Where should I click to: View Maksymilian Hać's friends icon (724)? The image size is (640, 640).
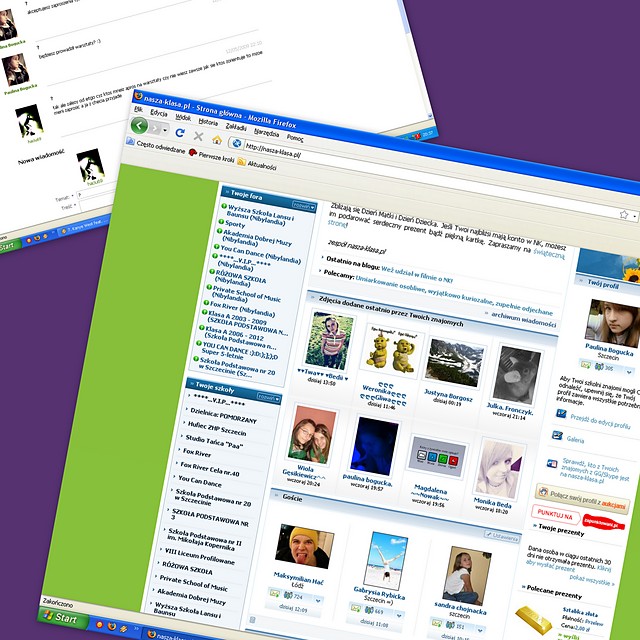pos(287,595)
